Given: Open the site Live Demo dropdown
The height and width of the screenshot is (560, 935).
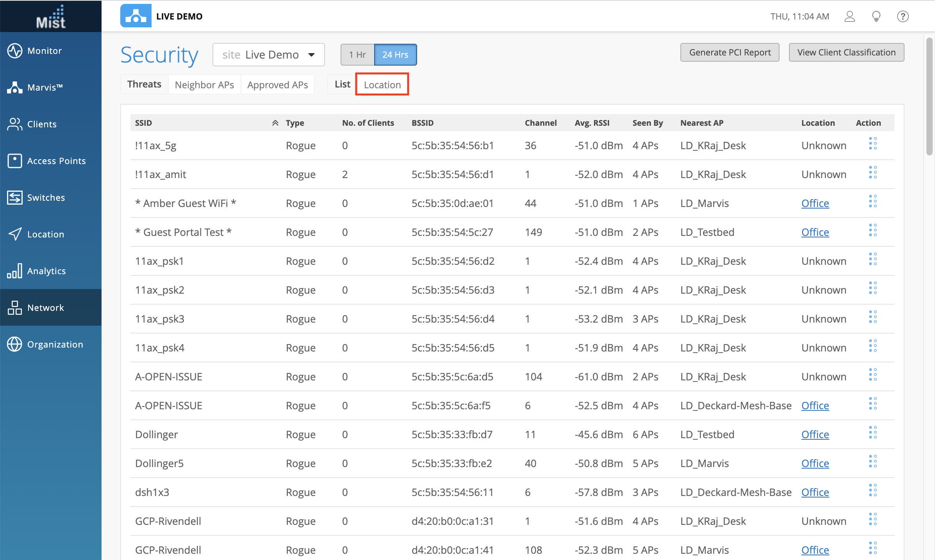Looking at the screenshot, I should point(268,55).
